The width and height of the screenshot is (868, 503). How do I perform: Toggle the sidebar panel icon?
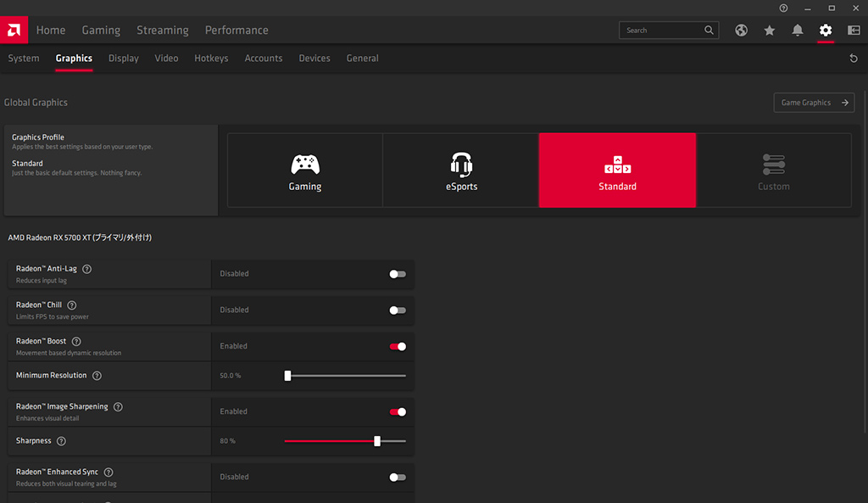854,31
